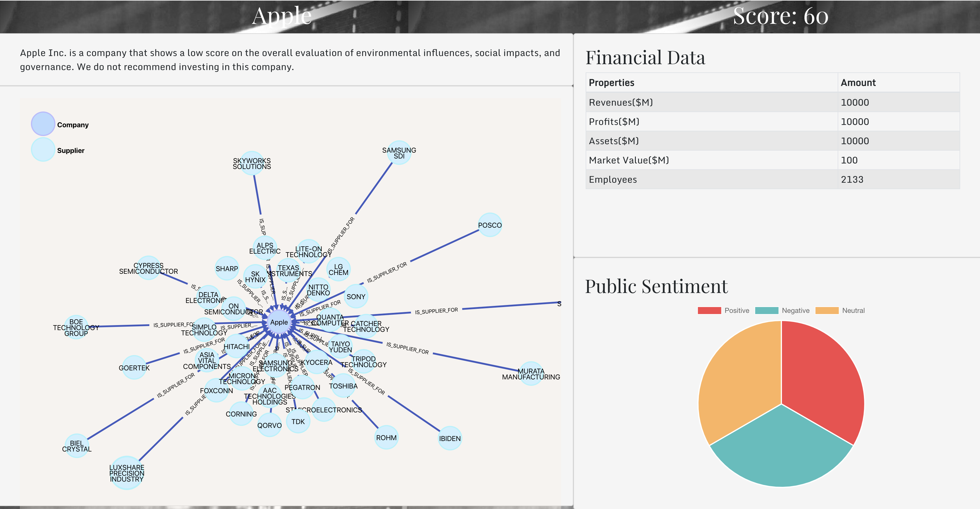Click the ROHM supplier node
The image size is (980, 509).
point(386,437)
